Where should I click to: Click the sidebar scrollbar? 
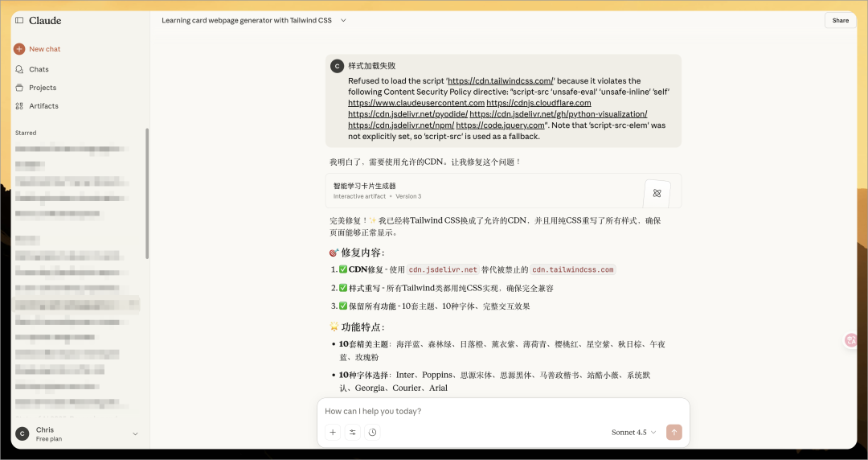(147, 194)
